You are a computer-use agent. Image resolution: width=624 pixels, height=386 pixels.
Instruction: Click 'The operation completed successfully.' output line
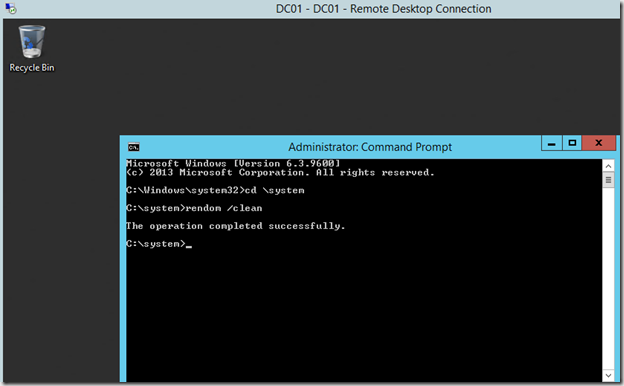pos(236,226)
